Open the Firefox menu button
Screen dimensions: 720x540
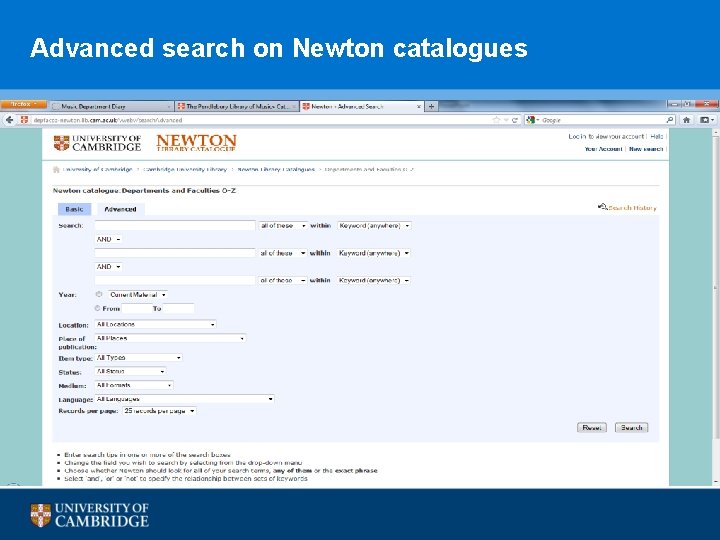point(23,104)
